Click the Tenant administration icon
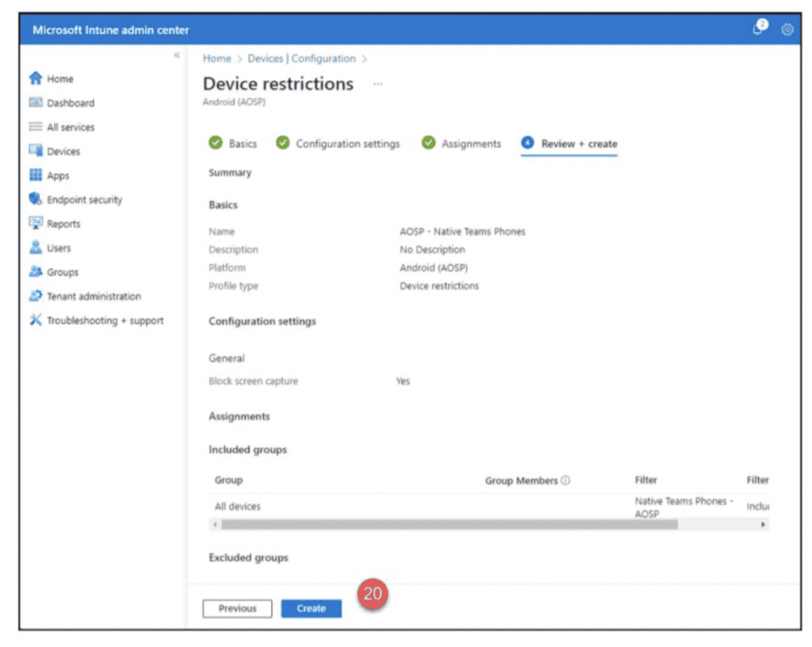 point(35,296)
